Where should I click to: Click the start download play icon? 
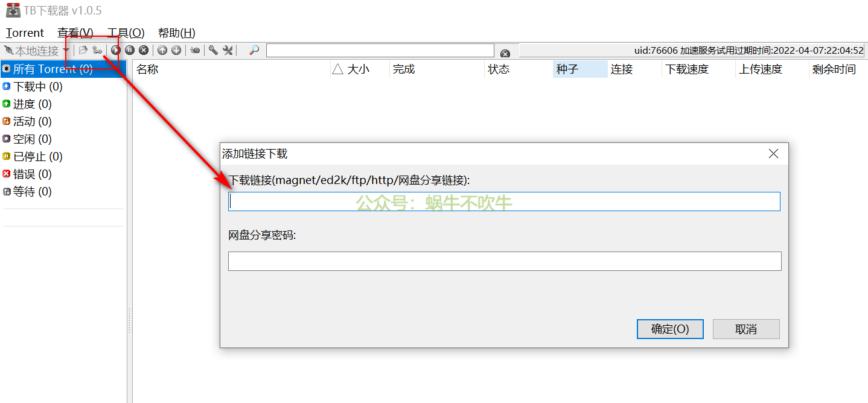115,50
